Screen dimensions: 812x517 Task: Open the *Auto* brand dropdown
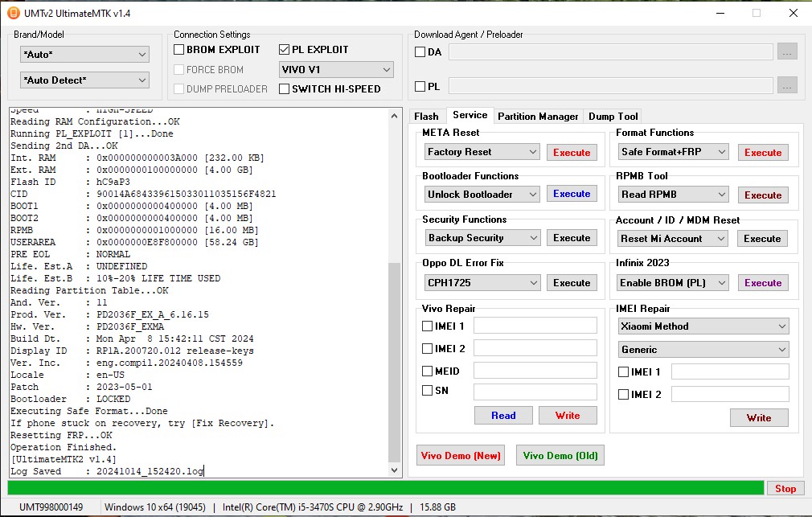(x=85, y=55)
